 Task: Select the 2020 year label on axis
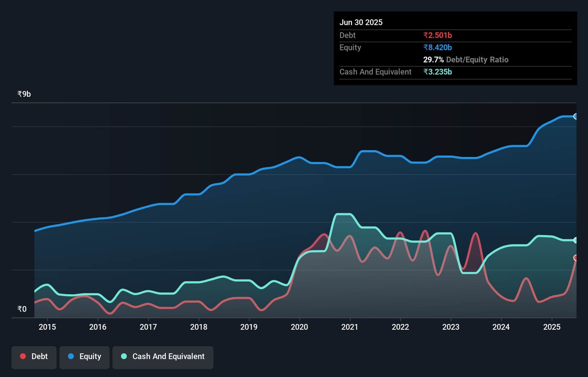point(299,327)
